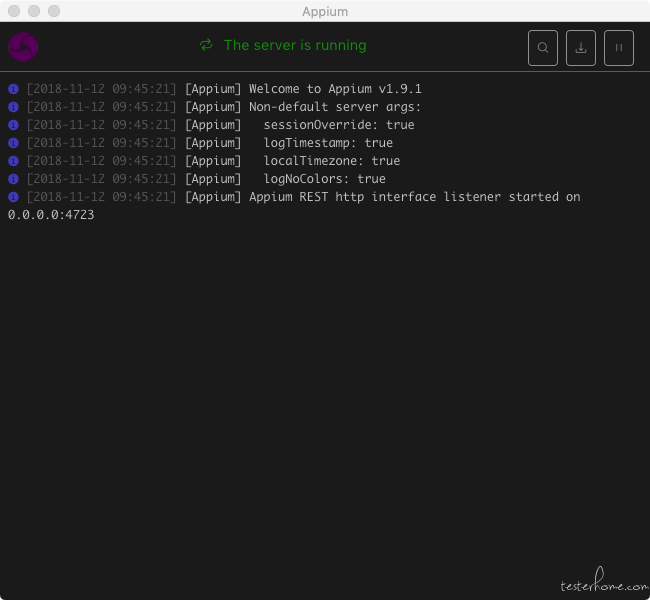
Task: Click info icon beside logNoColors line
Action: 13,179
